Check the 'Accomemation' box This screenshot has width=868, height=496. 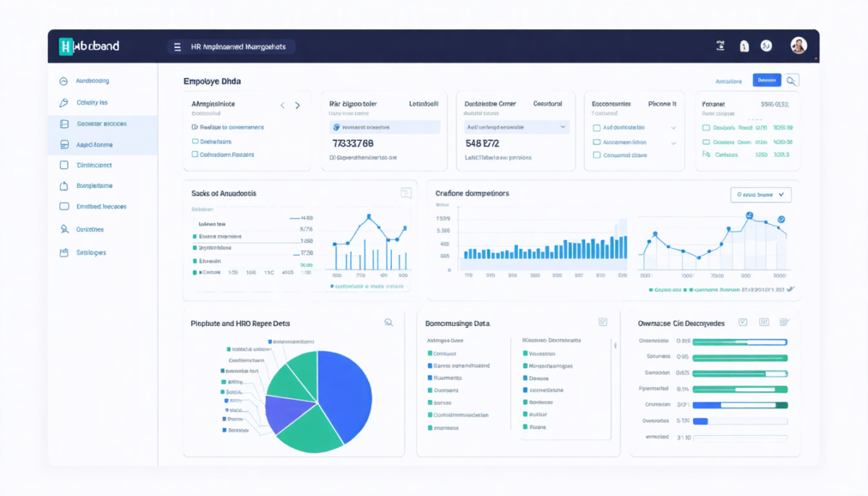tap(597, 142)
